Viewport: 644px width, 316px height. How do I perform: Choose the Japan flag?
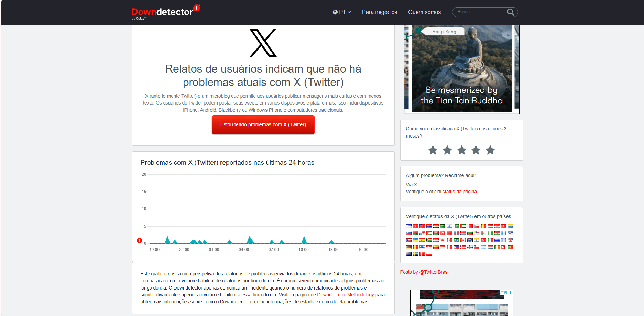point(443,240)
